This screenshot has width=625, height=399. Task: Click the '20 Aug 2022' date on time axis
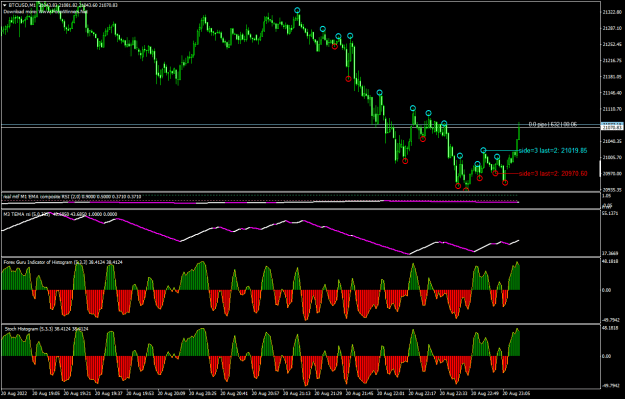pos(15,393)
